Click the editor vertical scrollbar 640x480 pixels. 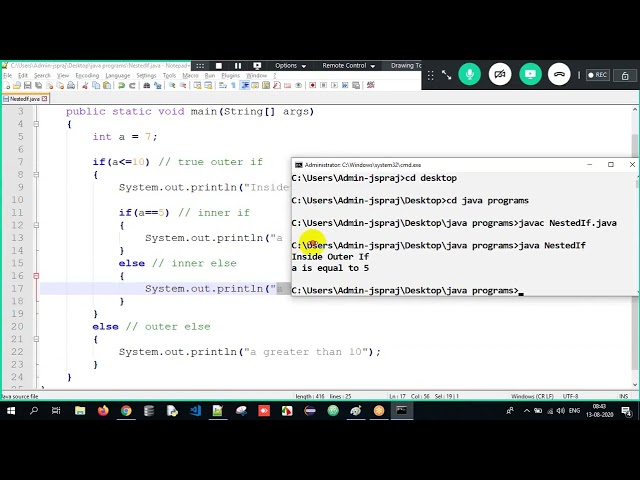click(635, 247)
